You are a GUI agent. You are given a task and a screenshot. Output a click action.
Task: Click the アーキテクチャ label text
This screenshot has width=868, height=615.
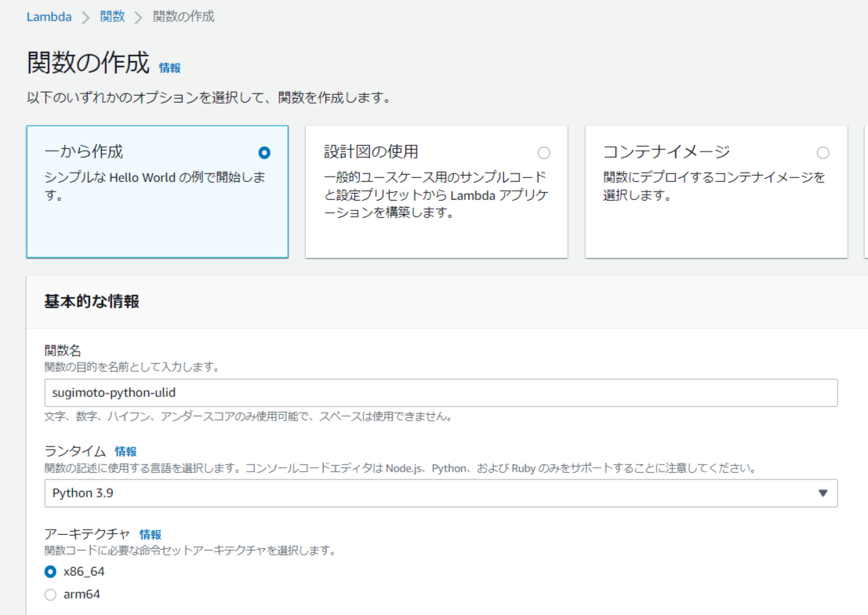click(87, 534)
